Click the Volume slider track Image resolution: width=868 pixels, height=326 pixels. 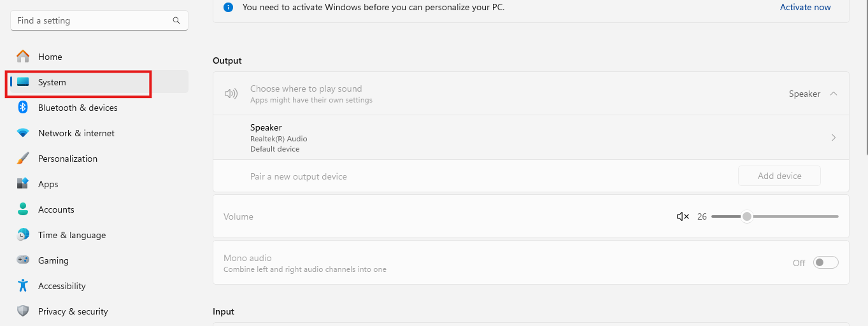[x=775, y=216]
